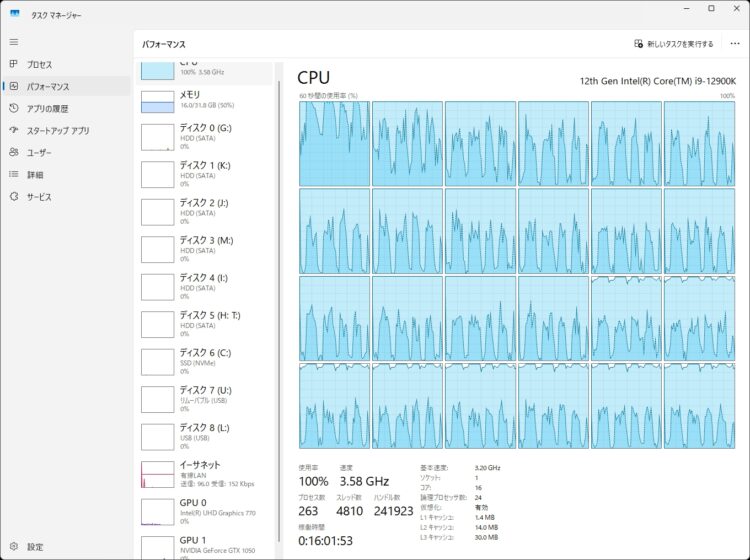Open the プロセス page icon

[14, 64]
